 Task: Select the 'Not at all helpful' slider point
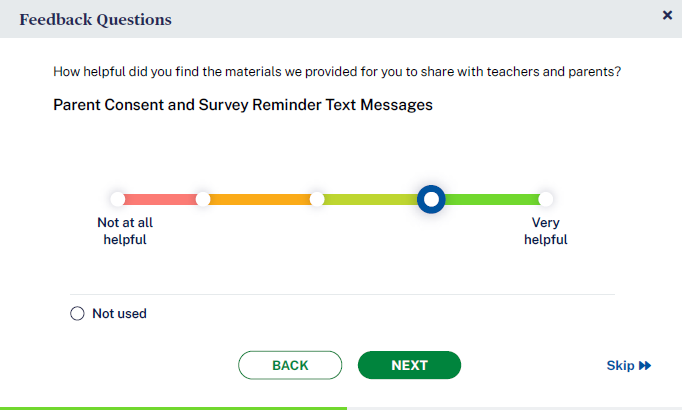coord(117,199)
